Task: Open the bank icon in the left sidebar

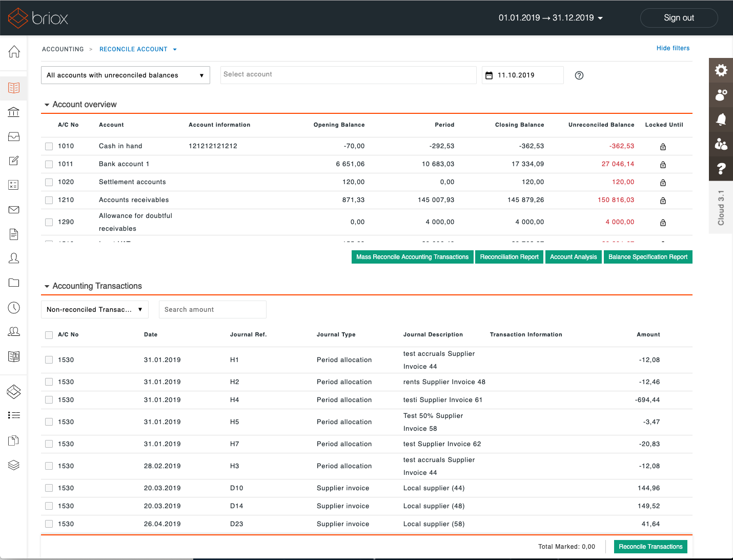Action: coord(14,112)
